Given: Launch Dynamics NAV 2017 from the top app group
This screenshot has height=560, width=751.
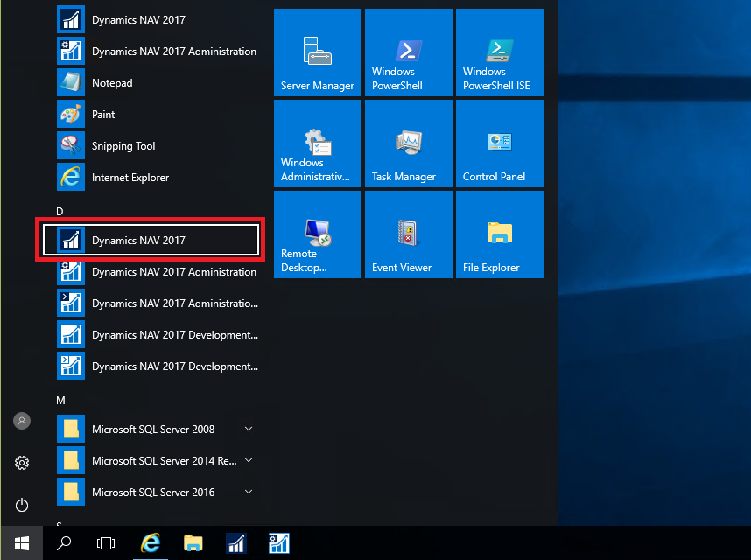Looking at the screenshot, I should (x=157, y=19).
